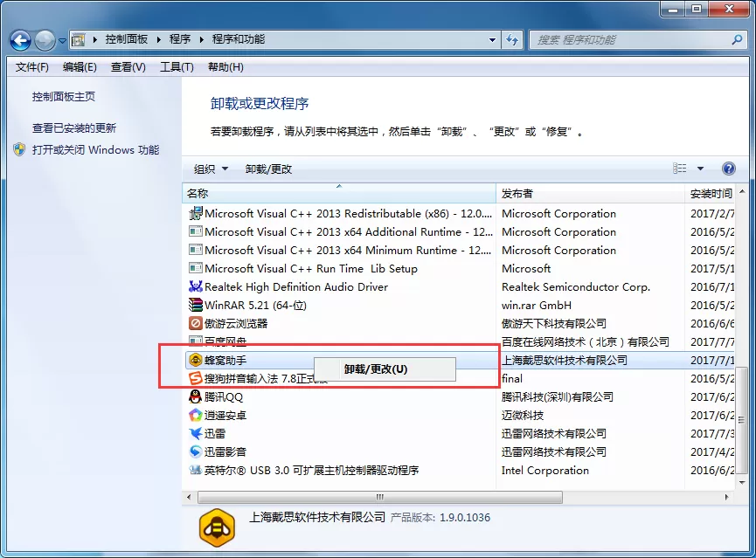
Task: Select Visual C++ 2013 x64 Minimum Runtime icon
Action: point(195,250)
